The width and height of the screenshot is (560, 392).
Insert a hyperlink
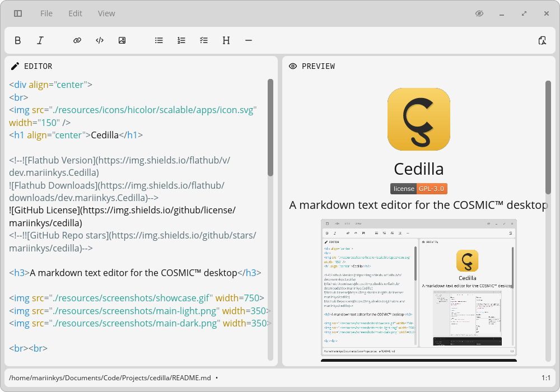[x=77, y=40]
